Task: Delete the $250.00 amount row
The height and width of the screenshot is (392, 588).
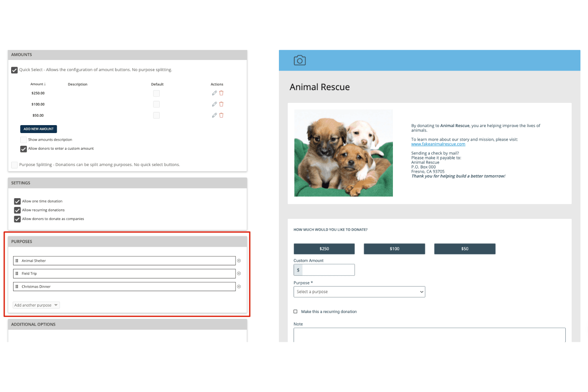Action: pyautogui.click(x=221, y=93)
